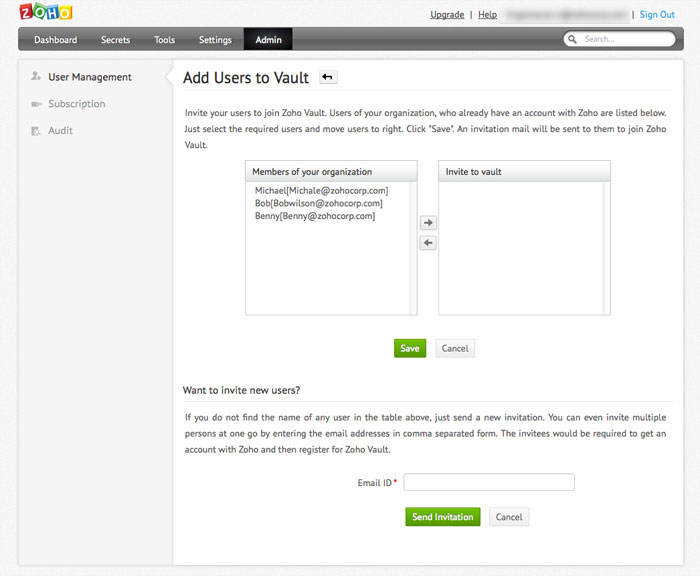700x576 pixels.
Task: Focus the Email ID input field
Action: pos(489,482)
